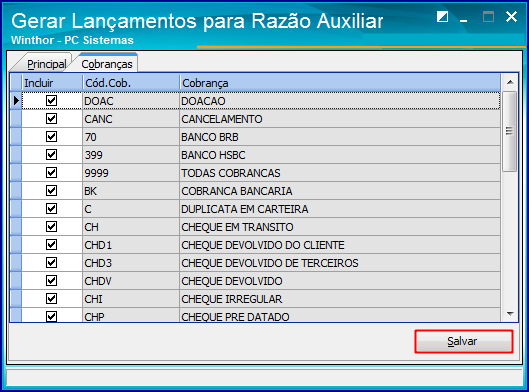The width and height of the screenshot is (529, 392).
Task: Select the CANC code cell
Action: 131,119
